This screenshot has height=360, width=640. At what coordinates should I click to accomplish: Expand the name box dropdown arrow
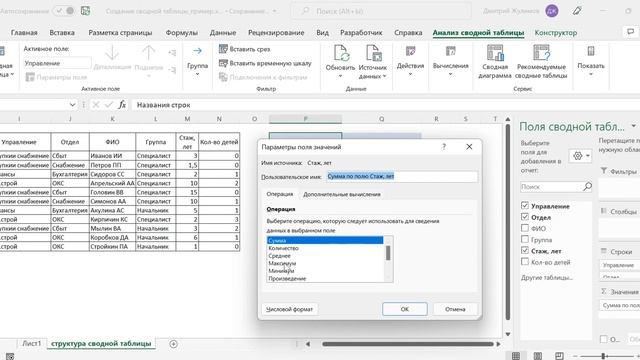(72, 105)
